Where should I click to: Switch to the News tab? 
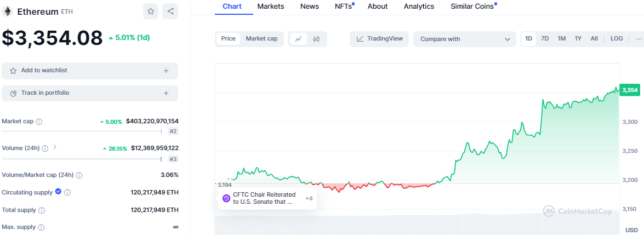[309, 6]
